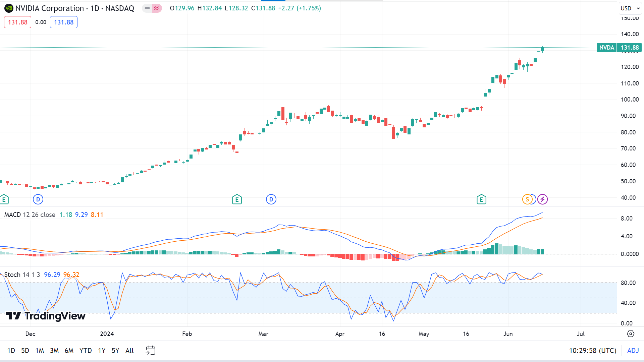644x362 pixels.
Task: Open the USD currency dropdown
Action: [630, 8]
